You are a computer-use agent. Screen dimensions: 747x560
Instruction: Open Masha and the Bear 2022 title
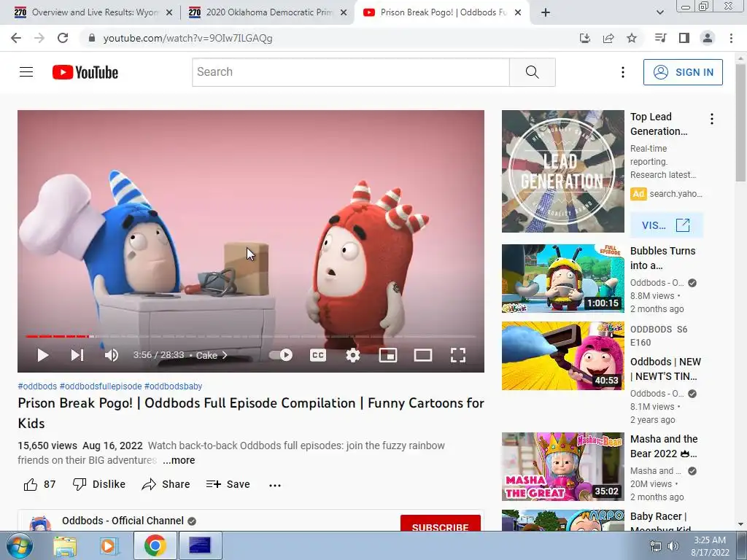point(664,446)
